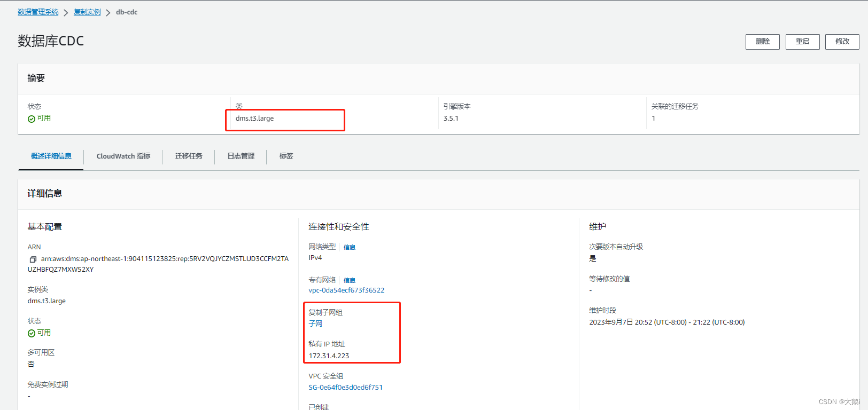The image size is (868, 410).
Task: Click the 可用 status text in summary
Action: [44, 119]
